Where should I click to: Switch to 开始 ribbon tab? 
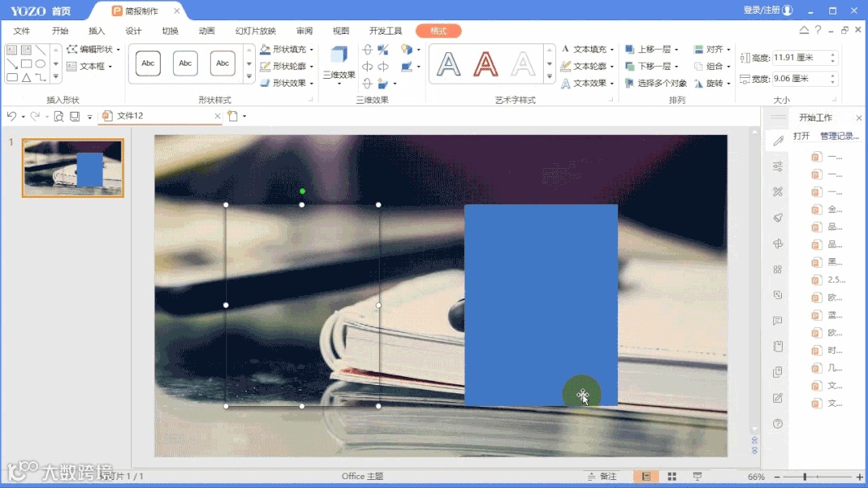click(60, 31)
